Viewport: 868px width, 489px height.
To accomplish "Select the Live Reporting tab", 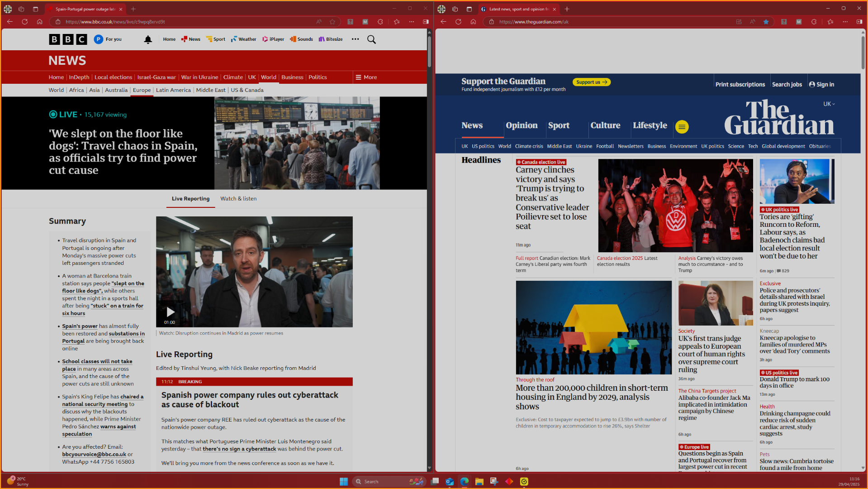I will [190, 199].
